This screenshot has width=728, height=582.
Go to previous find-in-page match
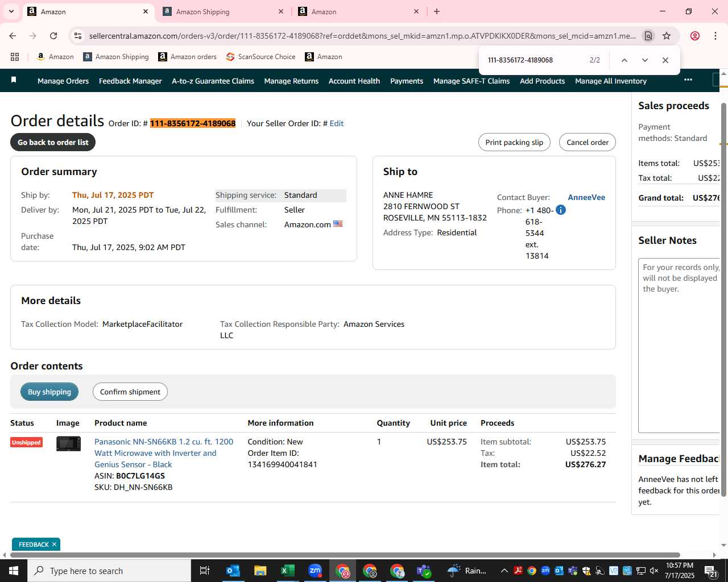click(624, 60)
